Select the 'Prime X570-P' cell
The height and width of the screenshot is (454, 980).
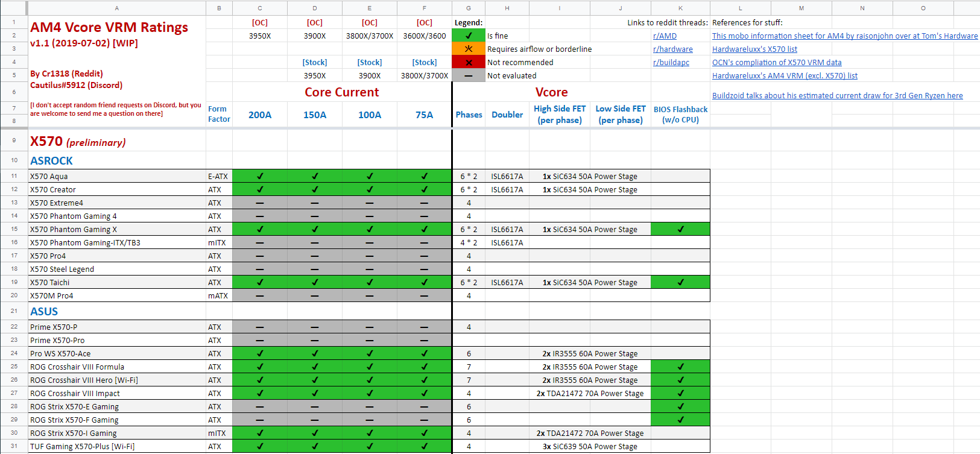(117, 327)
